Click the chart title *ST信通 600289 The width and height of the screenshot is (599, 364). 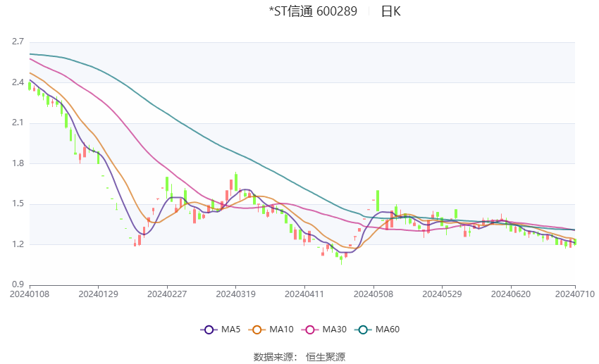pyautogui.click(x=313, y=11)
